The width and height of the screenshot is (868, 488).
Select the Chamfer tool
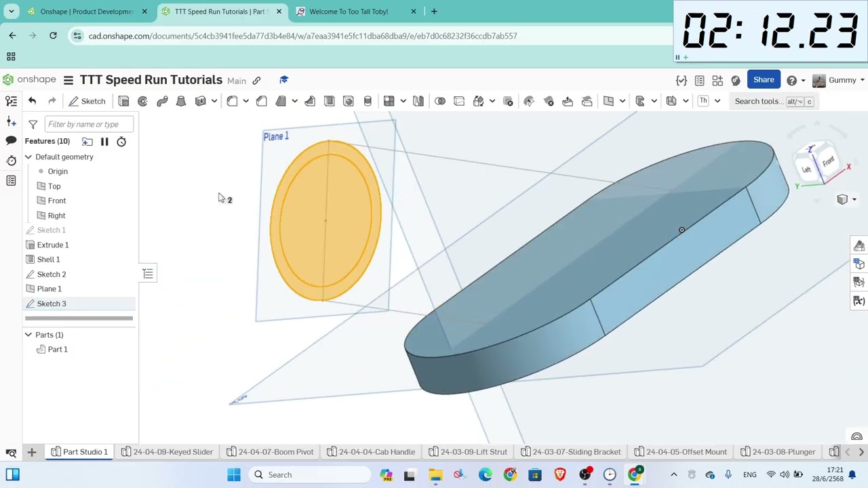click(x=261, y=101)
